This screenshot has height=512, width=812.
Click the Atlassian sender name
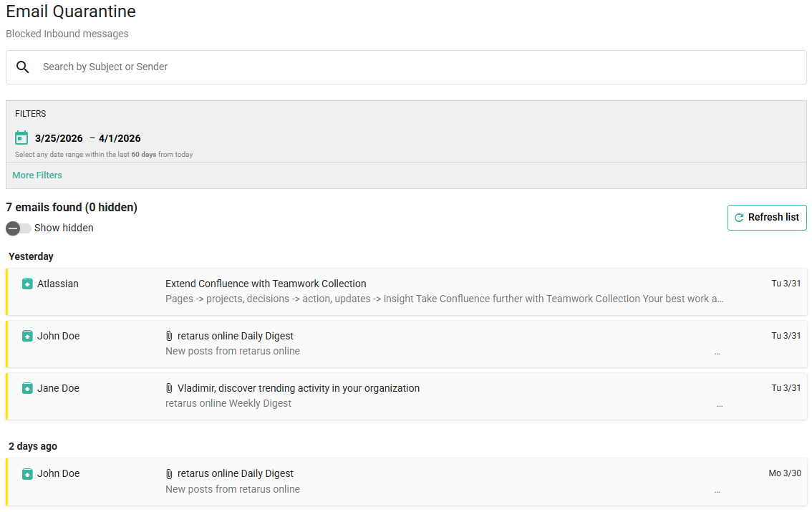(58, 284)
